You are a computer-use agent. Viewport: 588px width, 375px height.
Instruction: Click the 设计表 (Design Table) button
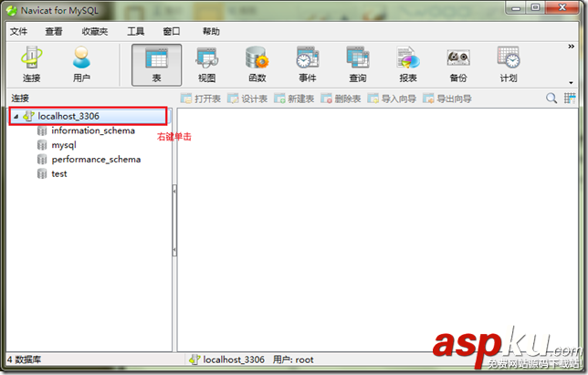click(x=247, y=99)
